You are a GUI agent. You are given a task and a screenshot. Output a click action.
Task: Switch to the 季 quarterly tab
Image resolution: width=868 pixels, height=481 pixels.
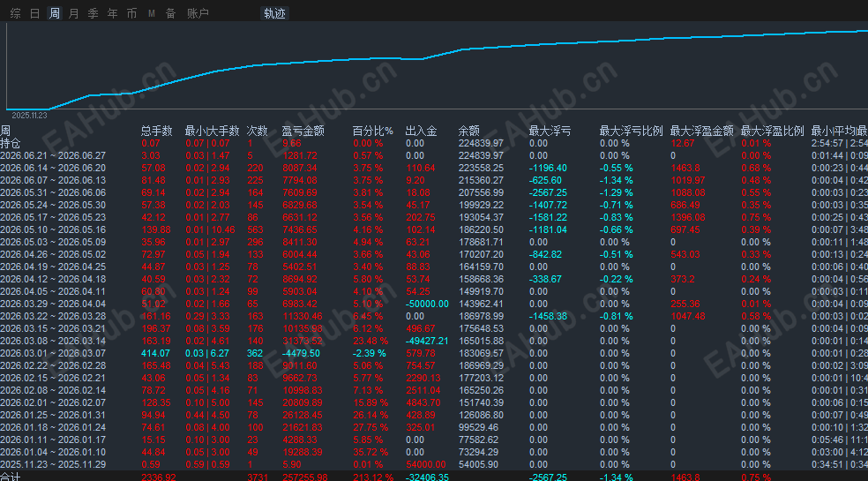coord(93,13)
